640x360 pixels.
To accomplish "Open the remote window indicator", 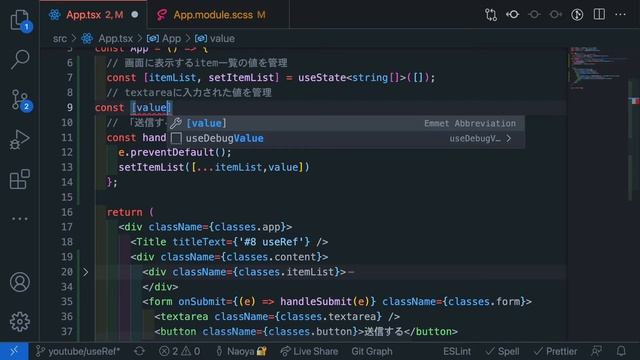I will click(x=14, y=351).
